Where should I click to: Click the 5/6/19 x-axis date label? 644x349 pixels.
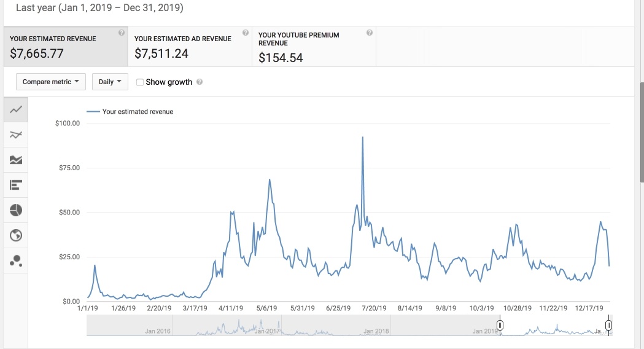(x=266, y=308)
